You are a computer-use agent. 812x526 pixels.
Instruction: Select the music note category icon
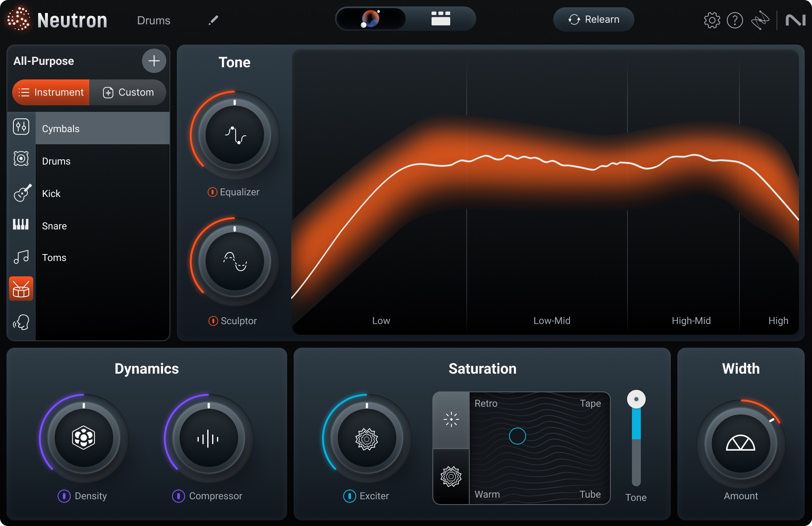[21, 257]
